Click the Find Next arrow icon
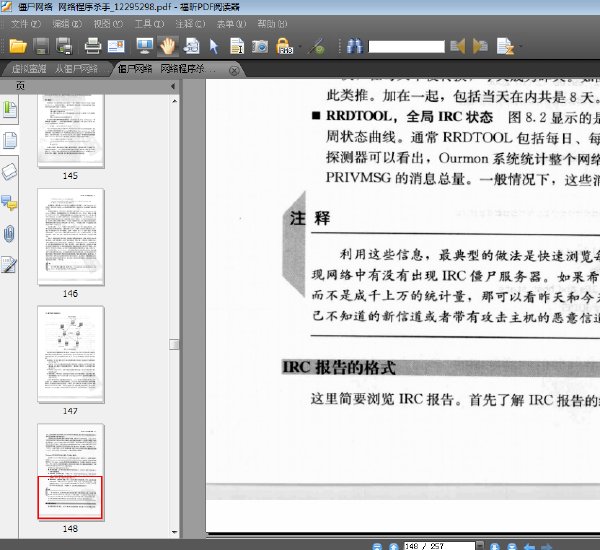This screenshot has width=600, height=550. point(480,46)
